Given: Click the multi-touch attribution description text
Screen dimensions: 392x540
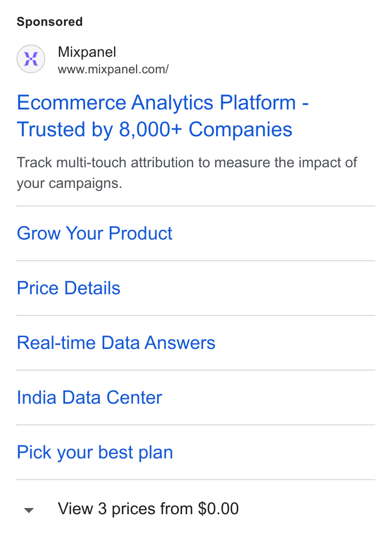Looking at the screenshot, I should 187,172.
